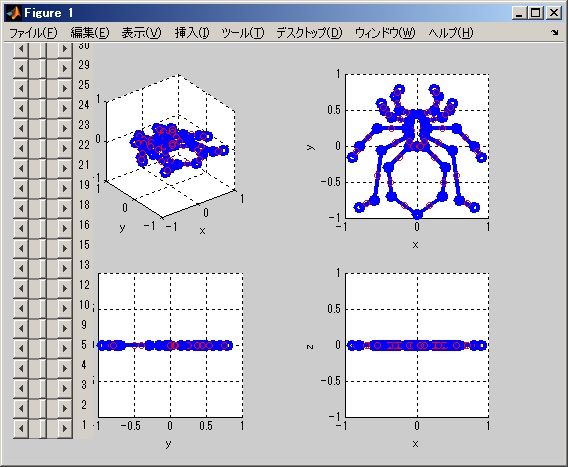Open the 編集(E) menu

tap(89, 33)
